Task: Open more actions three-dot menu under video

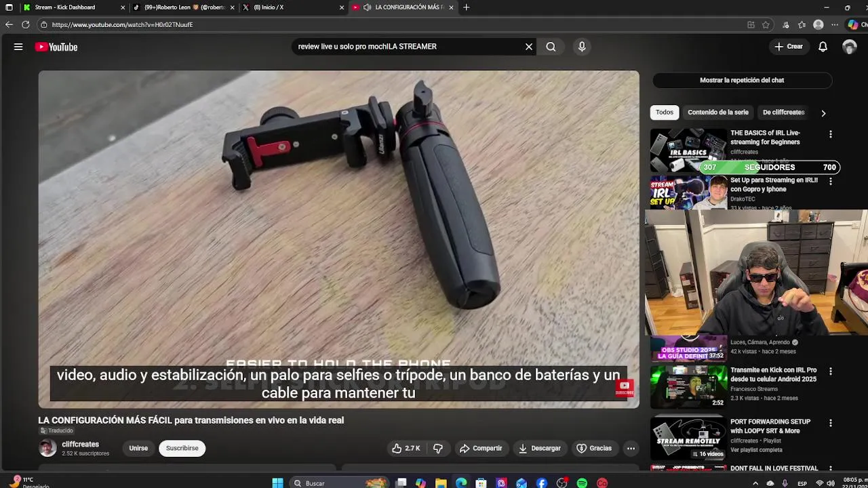Action: [x=631, y=448]
